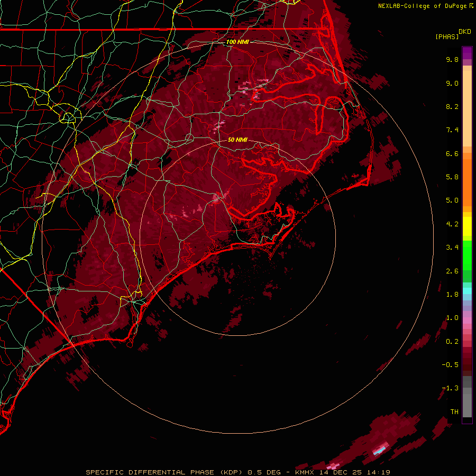Click the 9.0 scale value label

point(452,83)
